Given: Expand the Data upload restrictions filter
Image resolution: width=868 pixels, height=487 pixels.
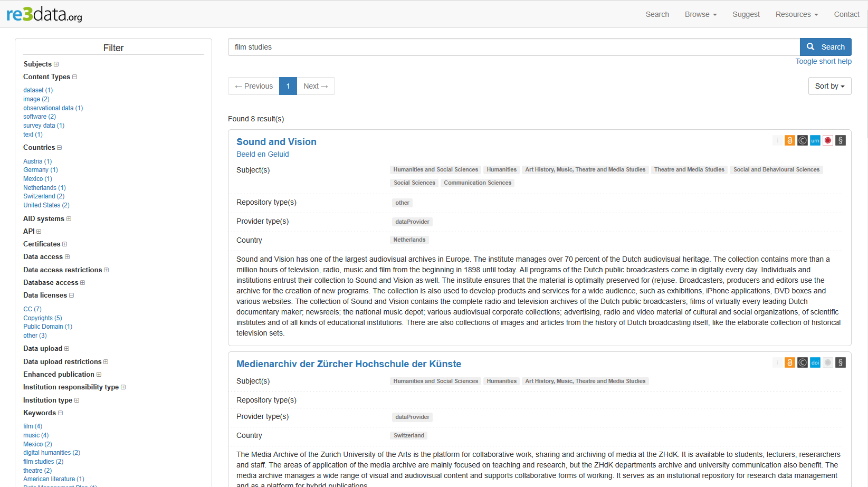Looking at the screenshot, I should pyautogui.click(x=106, y=362).
